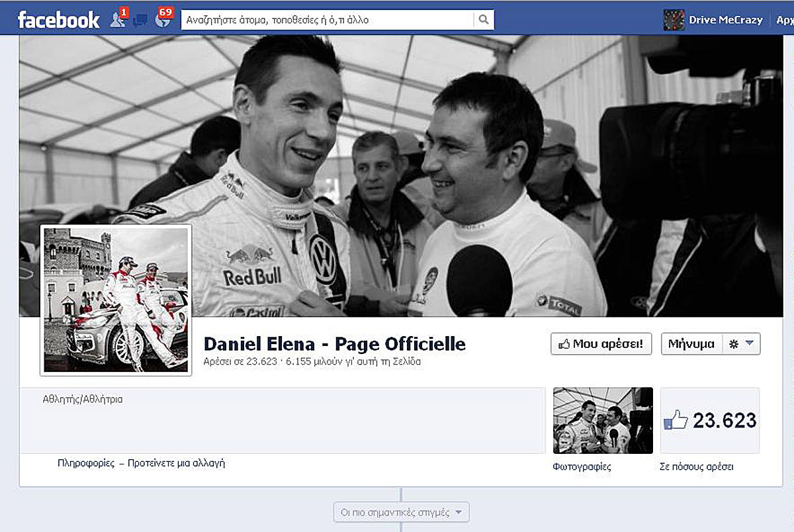The height and width of the screenshot is (532, 794).
Task: Open friend requests icon with 1 notification
Action: click(x=118, y=19)
